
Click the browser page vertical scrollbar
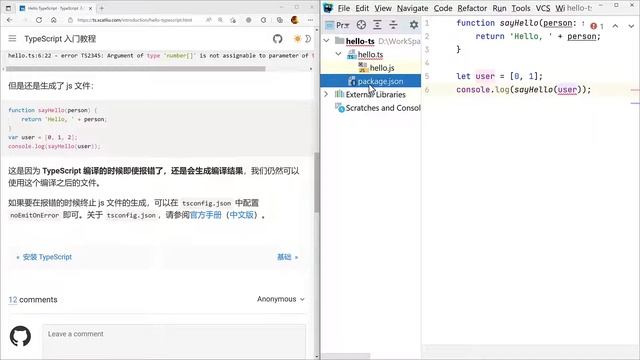coord(317,182)
